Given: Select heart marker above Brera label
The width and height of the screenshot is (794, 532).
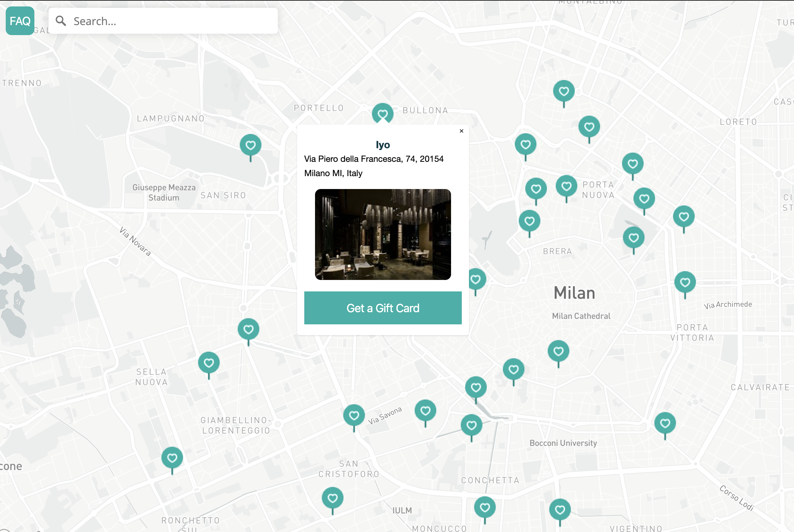Looking at the screenshot, I should click(529, 221).
